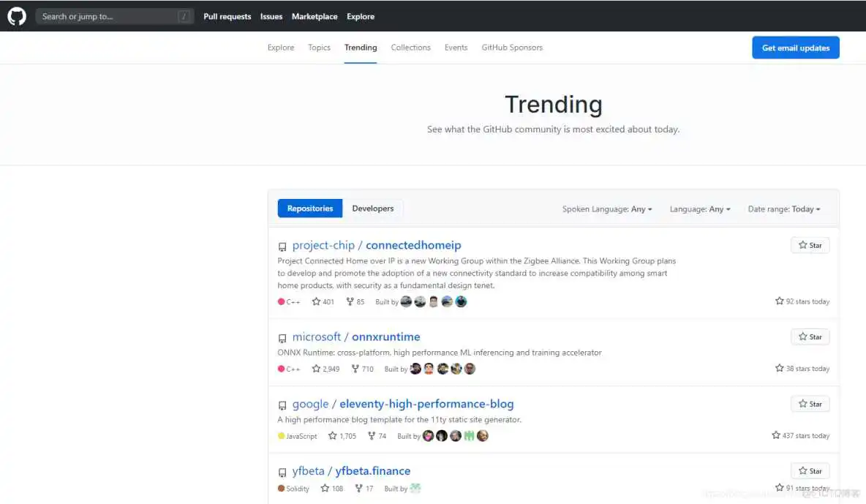Click the C++ language dot for connectedhomeip
Viewport: 866px width, 504px height.
281,301
